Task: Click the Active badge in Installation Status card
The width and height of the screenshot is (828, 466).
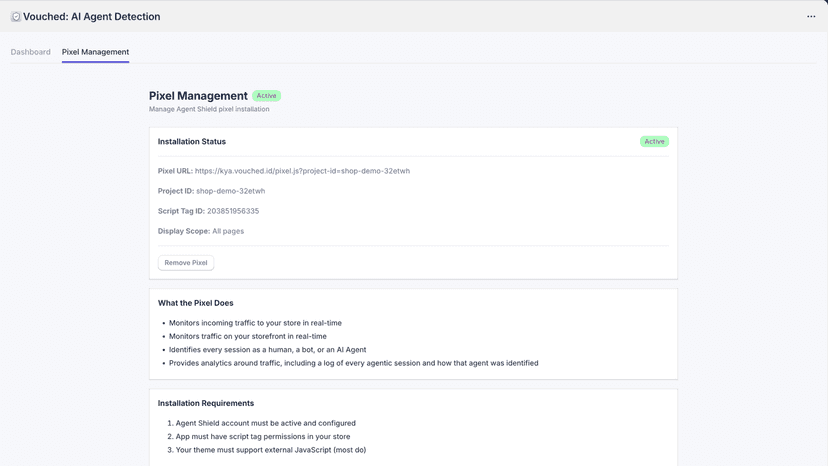Action: coord(654,142)
